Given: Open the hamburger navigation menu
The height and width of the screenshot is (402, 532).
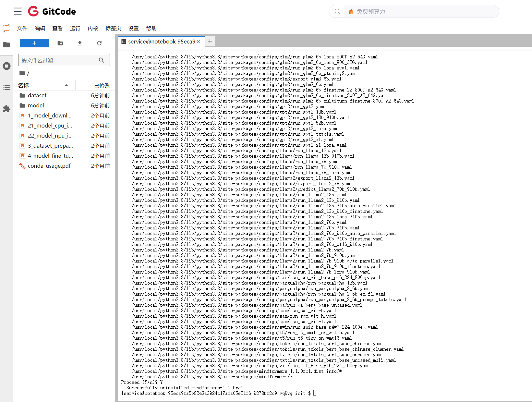Looking at the screenshot, I should pyautogui.click(x=18, y=11).
